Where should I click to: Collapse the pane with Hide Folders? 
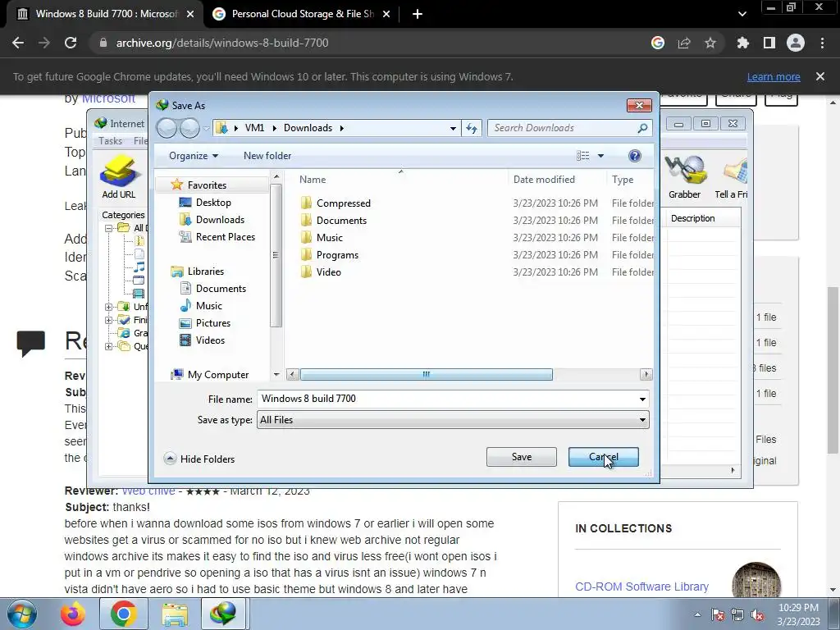(199, 459)
